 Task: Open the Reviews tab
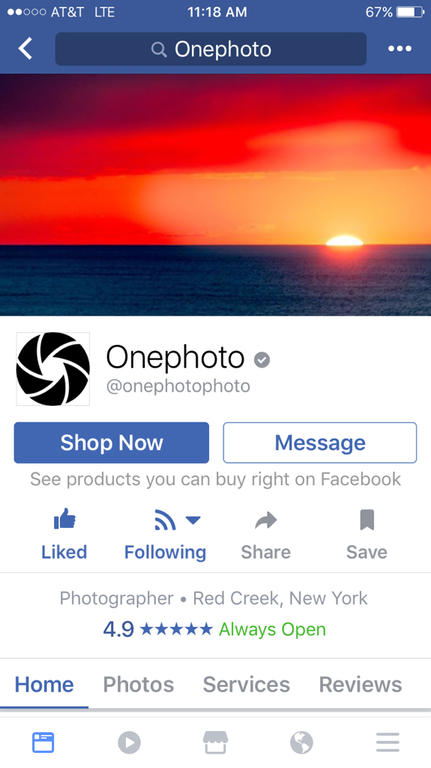tap(360, 684)
